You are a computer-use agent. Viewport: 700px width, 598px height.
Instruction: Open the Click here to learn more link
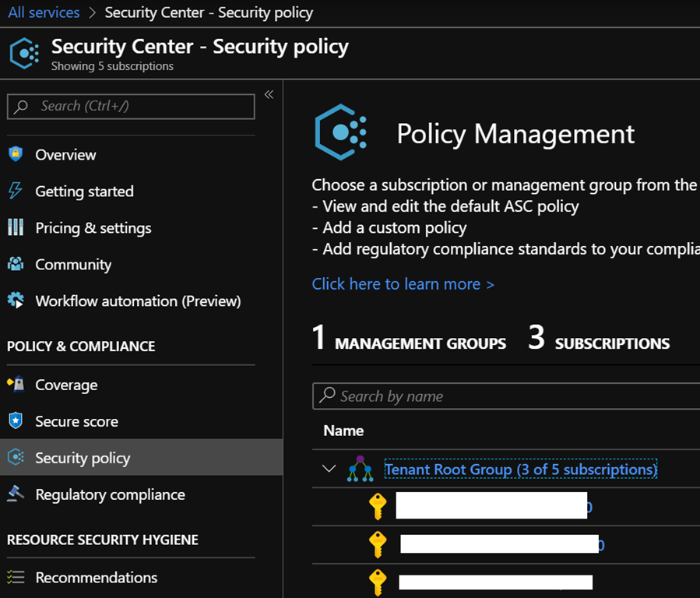[403, 284]
